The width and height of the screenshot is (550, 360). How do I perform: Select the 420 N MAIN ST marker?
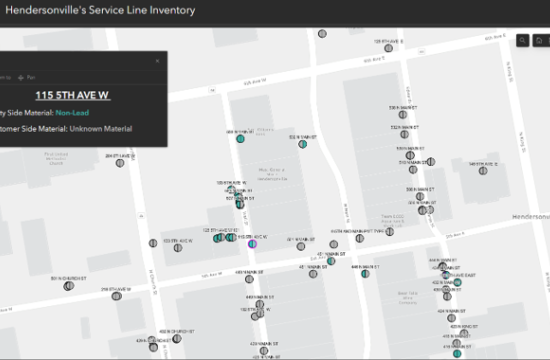coord(264,351)
